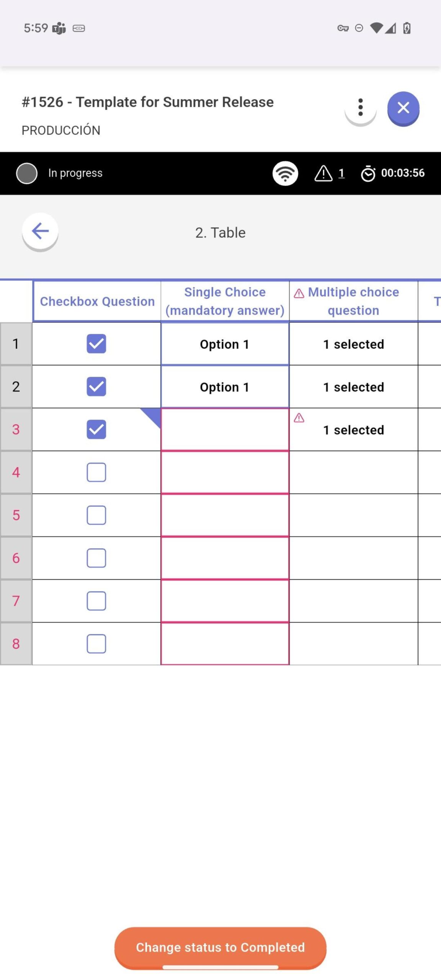The height and width of the screenshot is (980, 441).
Task: Enable the checkbox in row 7
Action: point(96,601)
